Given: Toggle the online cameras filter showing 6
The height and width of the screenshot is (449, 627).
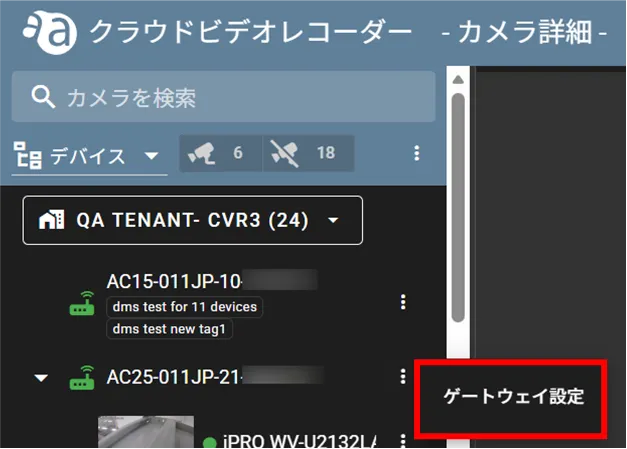Looking at the screenshot, I should click(x=220, y=153).
